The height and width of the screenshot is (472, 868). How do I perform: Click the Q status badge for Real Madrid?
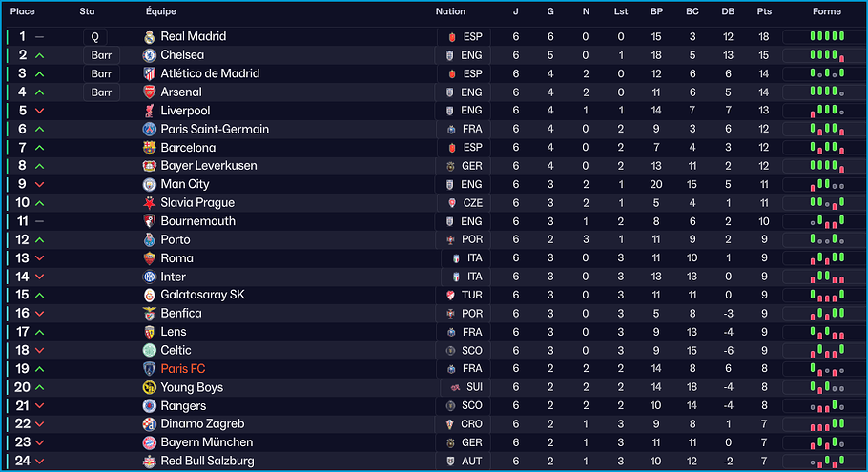pos(94,36)
